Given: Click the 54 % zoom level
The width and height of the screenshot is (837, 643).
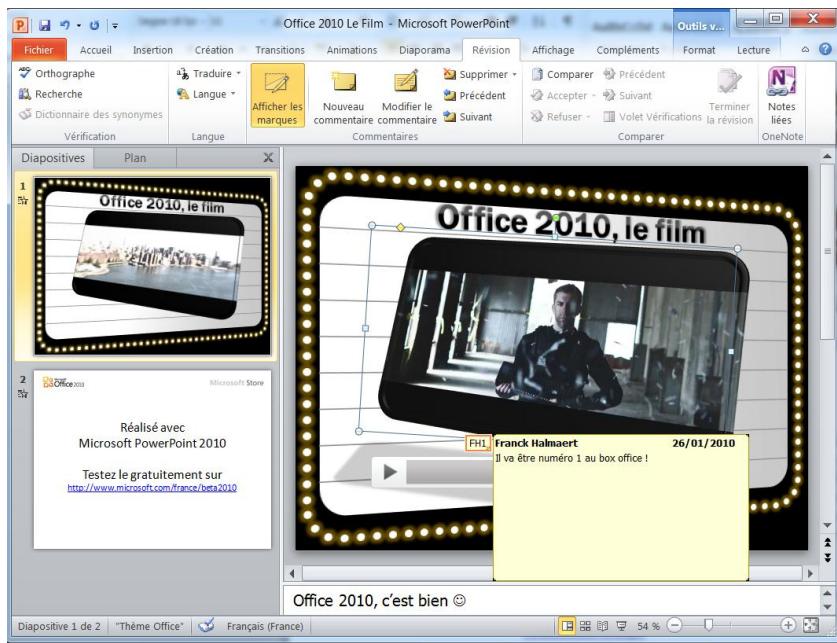Looking at the screenshot, I should click(648, 626).
